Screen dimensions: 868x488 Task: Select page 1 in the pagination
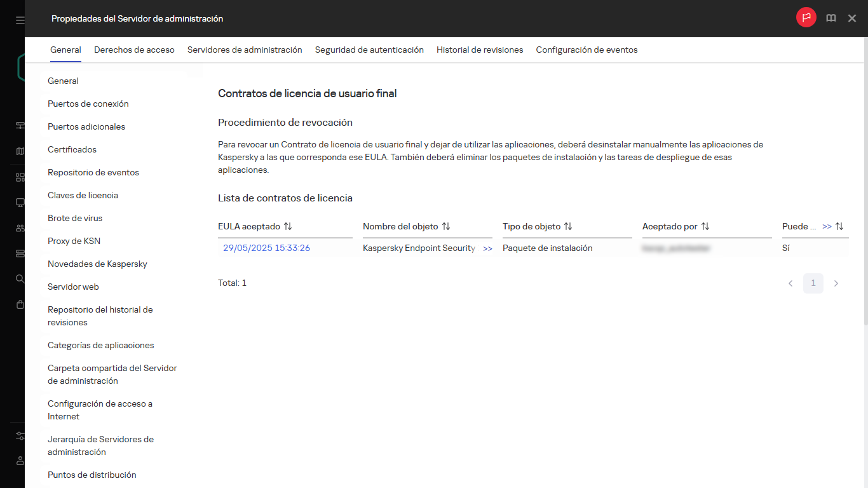click(x=813, y=283)
